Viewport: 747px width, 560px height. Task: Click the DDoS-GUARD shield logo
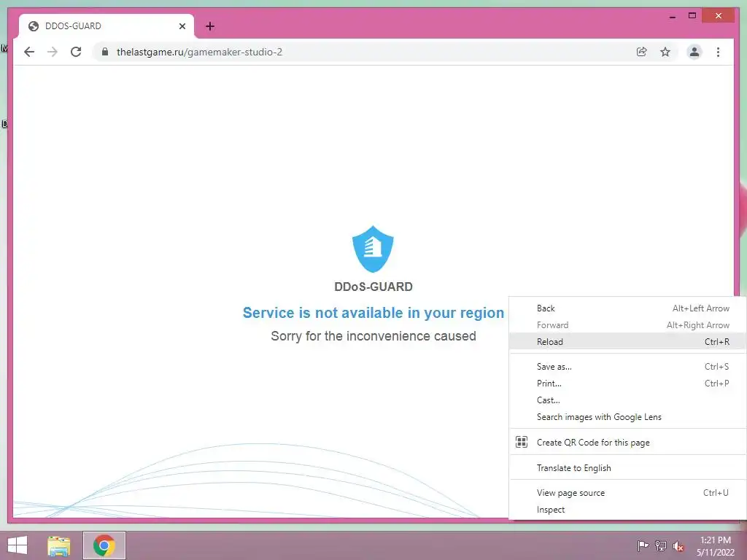coord(373,249)
